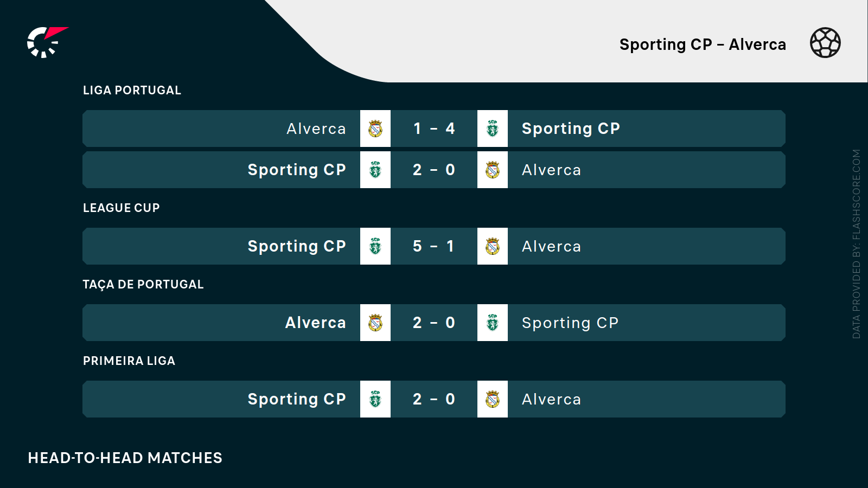The image size is (868, 488).
Task: Click Sporting CP crest in Primeira Liga row
Action: [x=375, y=399]
